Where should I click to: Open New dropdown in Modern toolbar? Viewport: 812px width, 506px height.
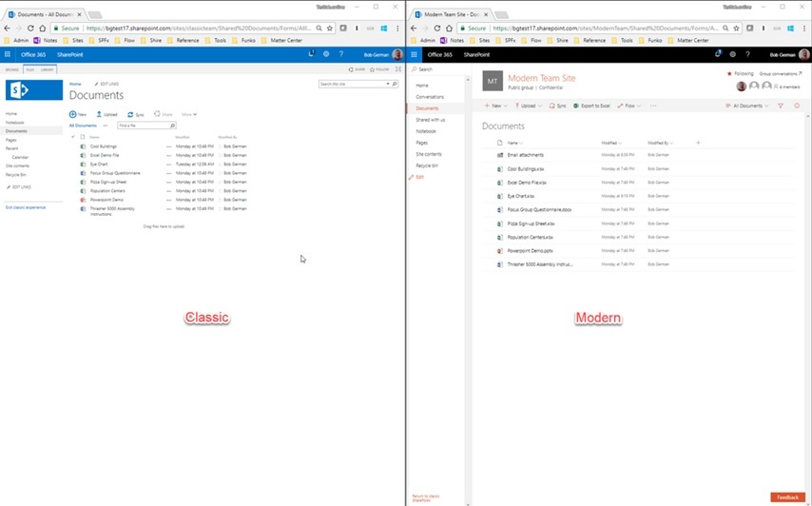click(x=495, y=106)
